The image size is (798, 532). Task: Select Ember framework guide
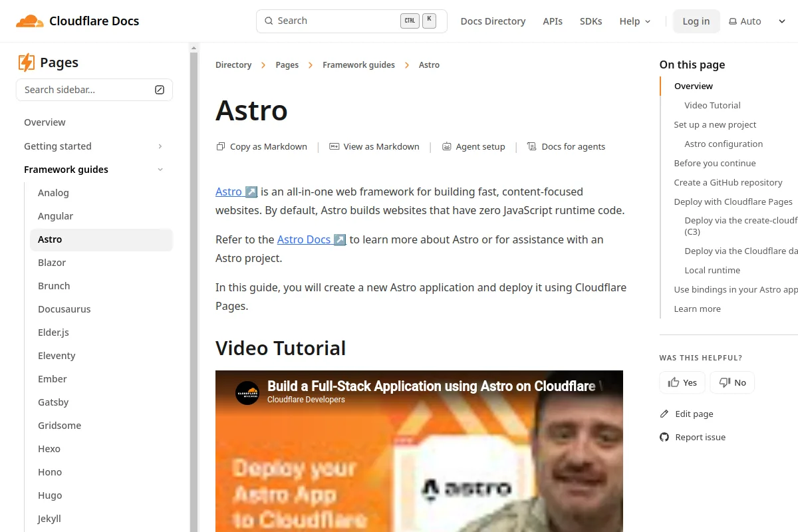(101, 379)
